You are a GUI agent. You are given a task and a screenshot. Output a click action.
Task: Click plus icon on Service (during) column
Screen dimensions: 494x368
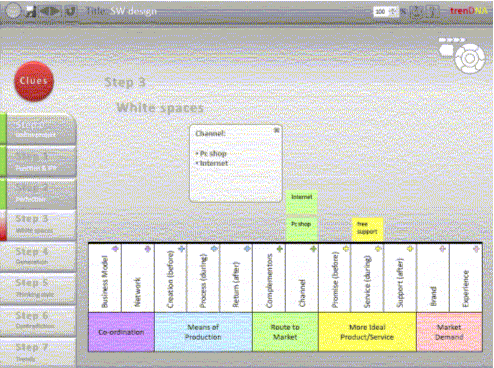tap(378, 249)
